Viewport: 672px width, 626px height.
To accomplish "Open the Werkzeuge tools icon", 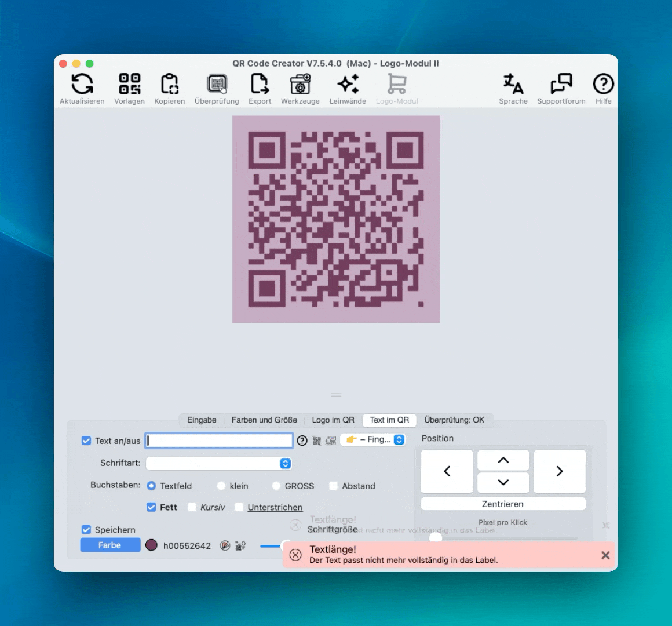I will pyautogui.click(x=300, y=85).
